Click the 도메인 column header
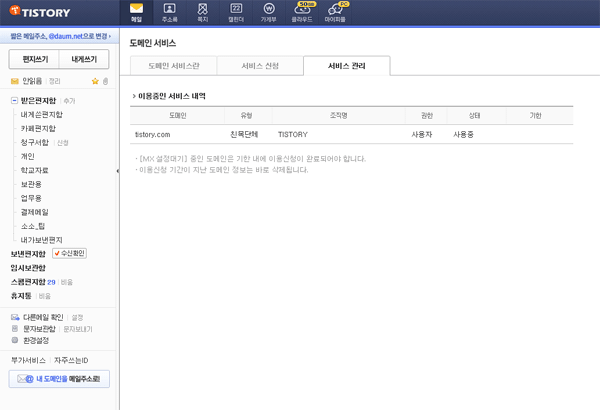Image resolution: width=600 pixels, height=410 pixels. 178,116
